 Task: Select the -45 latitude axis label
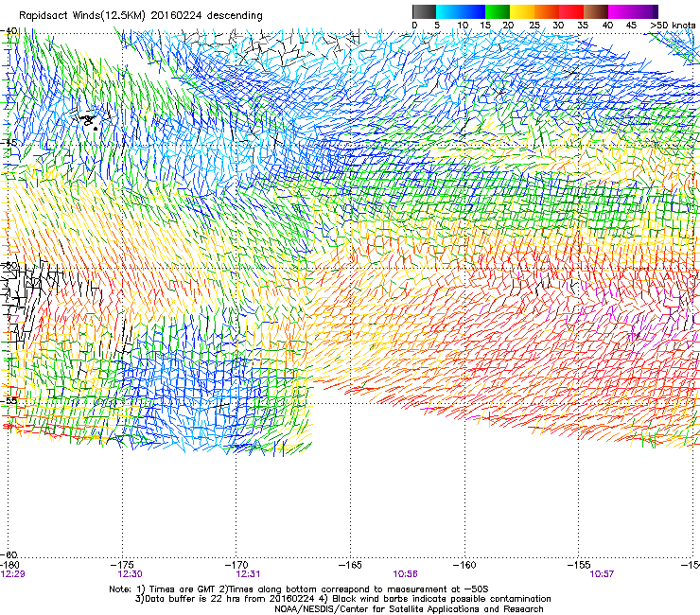click(9, 143)
